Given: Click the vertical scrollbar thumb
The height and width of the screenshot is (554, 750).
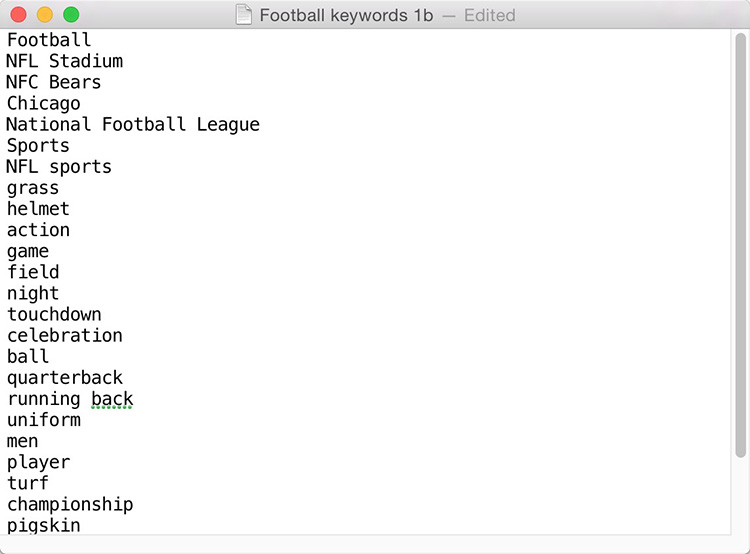Looking at the screenshot, I should tap(740, 245).
